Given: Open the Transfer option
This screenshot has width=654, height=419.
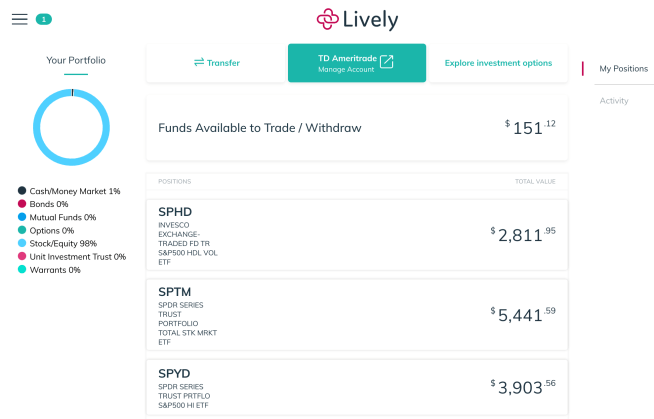Looking at the screenshot, I should [216, 63].
